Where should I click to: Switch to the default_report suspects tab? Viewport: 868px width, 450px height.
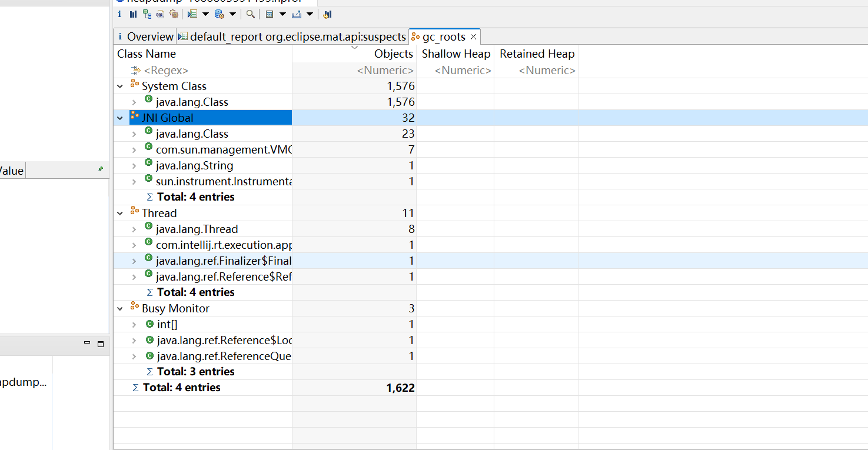point(293,36)
